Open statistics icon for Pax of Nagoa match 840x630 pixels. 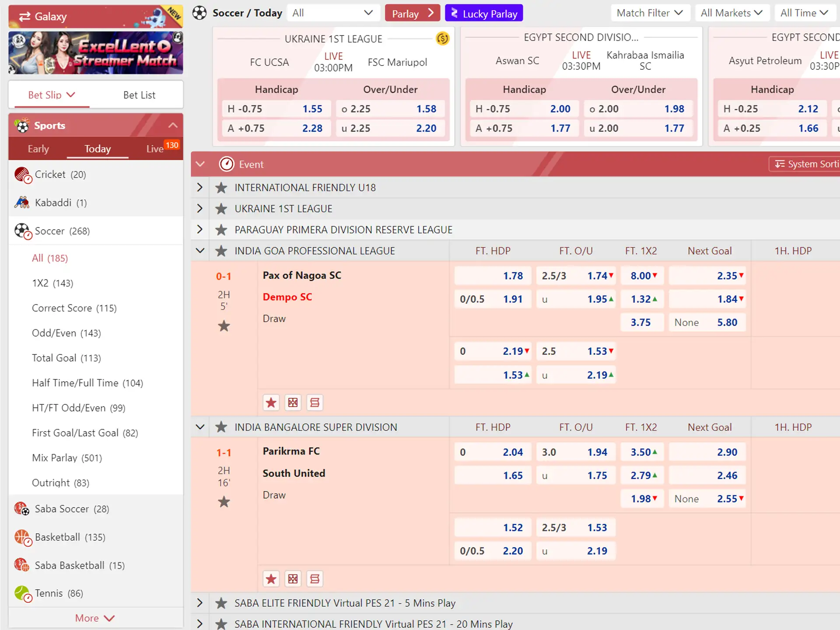point(293,402)
